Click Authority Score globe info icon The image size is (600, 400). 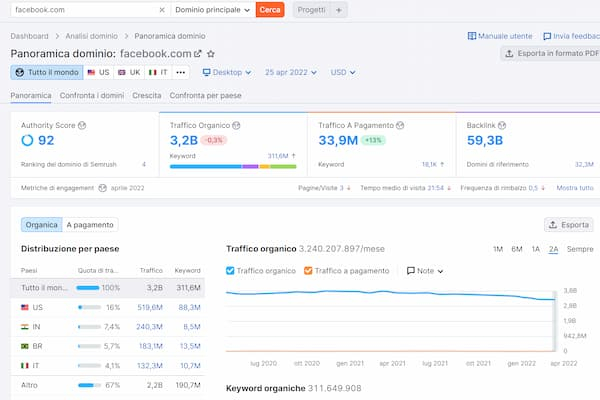(82, 126)
